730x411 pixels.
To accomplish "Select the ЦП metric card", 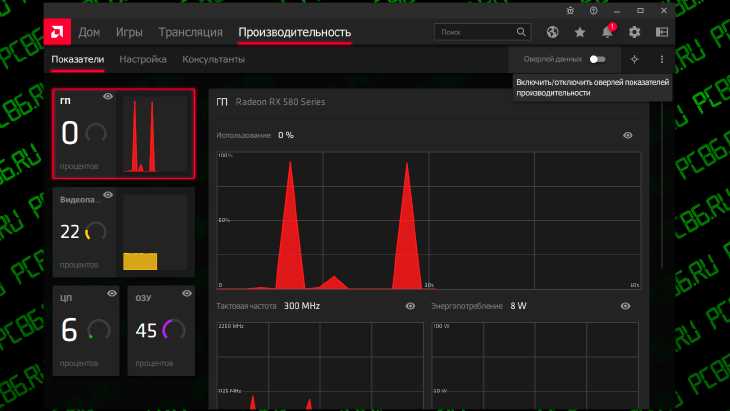I will [86, 330].
